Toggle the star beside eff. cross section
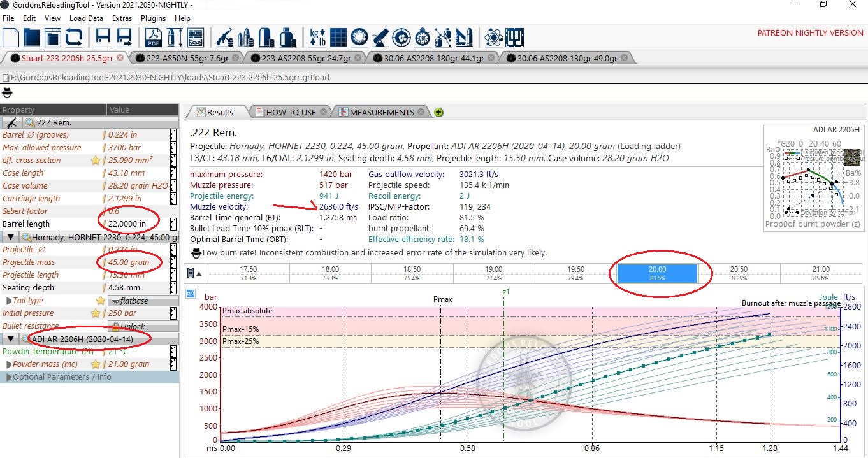Viewport: 868px width, 458px height. coord(96,161)
